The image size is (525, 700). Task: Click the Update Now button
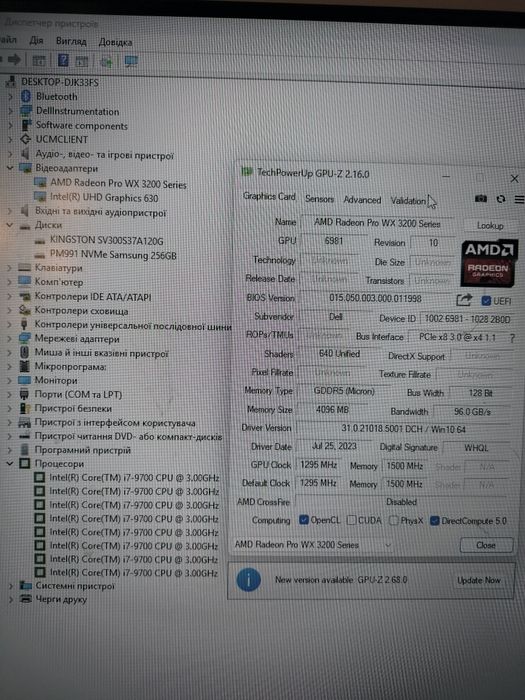pos(479,580)
